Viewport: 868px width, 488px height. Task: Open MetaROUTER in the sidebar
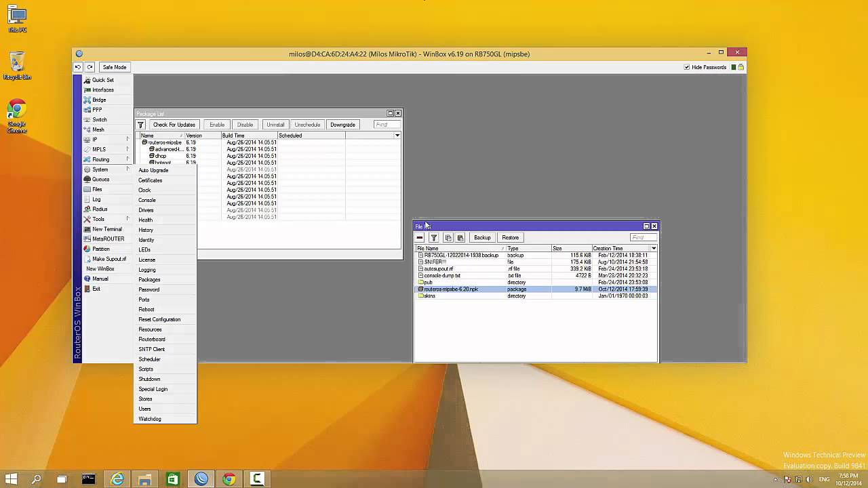click(108, 239)
